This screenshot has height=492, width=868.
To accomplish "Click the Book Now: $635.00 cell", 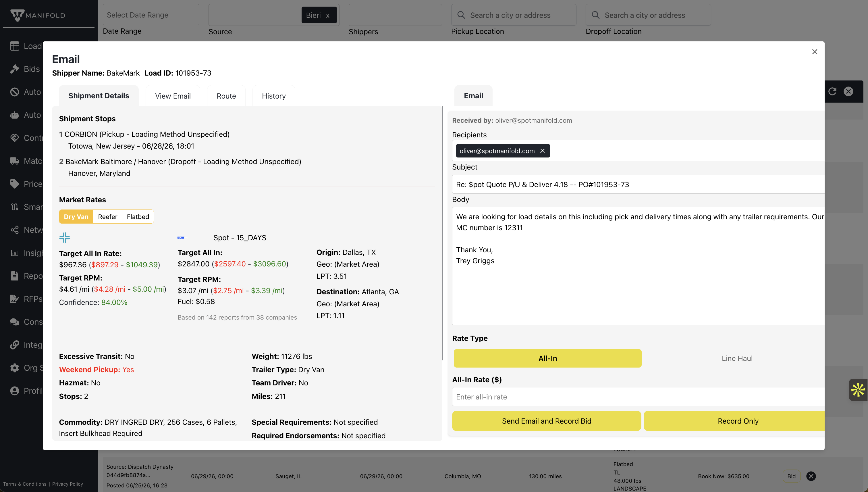I will click(724, 476).
